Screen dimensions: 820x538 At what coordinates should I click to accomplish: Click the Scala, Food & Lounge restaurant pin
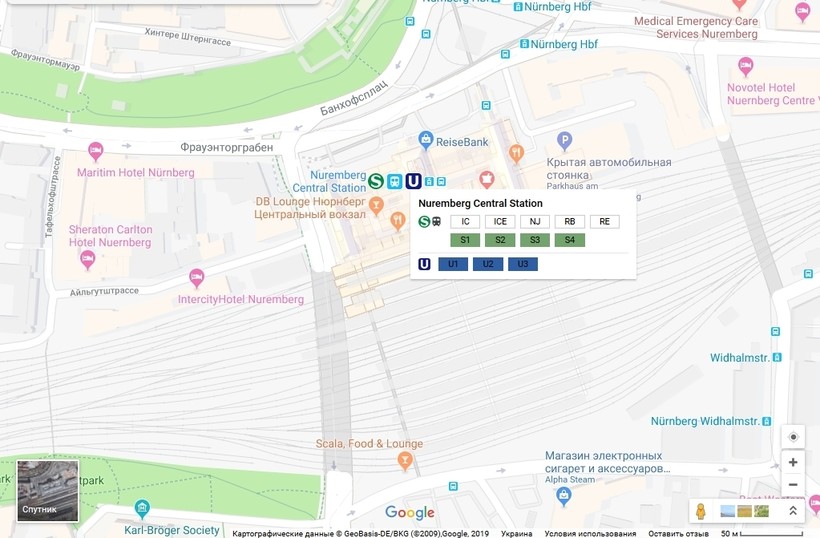pyautogui.click(x=405, y=460)
